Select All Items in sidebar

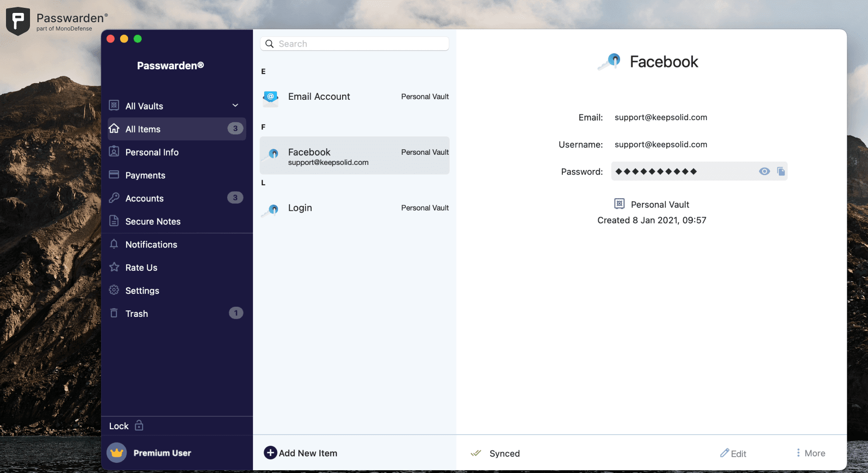(x=177, y=129)
